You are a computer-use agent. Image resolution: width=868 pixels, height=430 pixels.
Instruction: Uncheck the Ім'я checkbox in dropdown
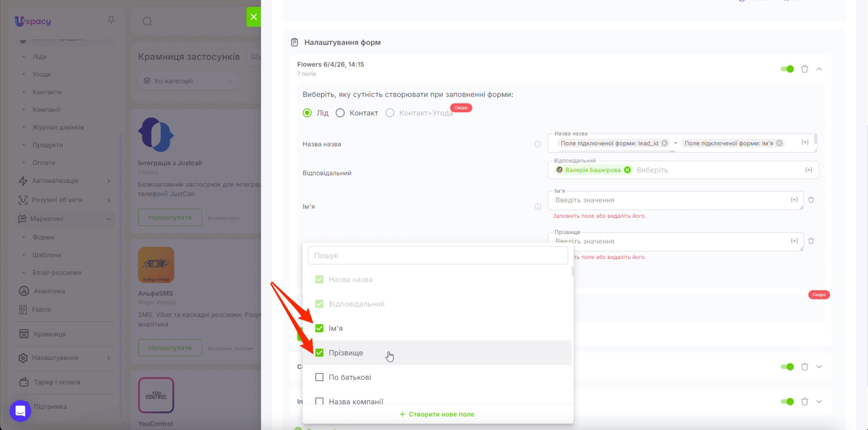click(319, 328)
